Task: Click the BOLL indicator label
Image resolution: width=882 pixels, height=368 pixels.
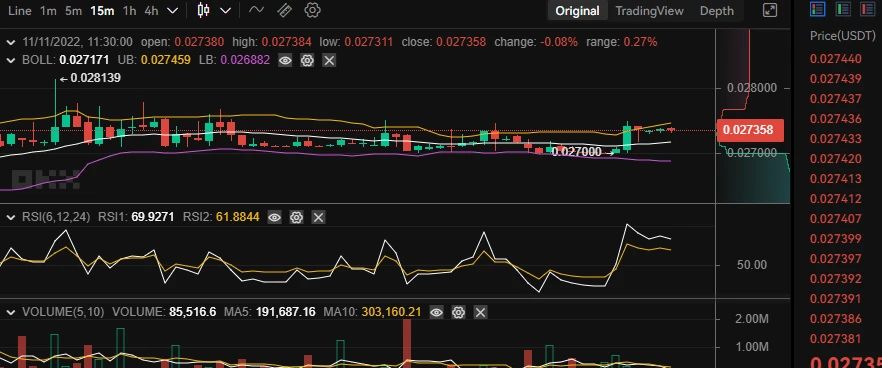Action: (x=39, y=60)
